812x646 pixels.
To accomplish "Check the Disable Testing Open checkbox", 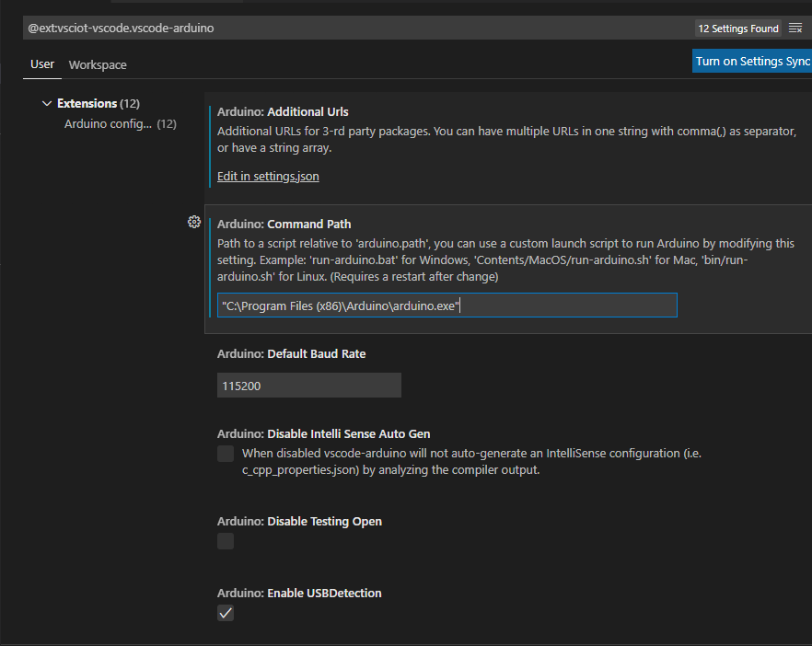I will [226, 541].
